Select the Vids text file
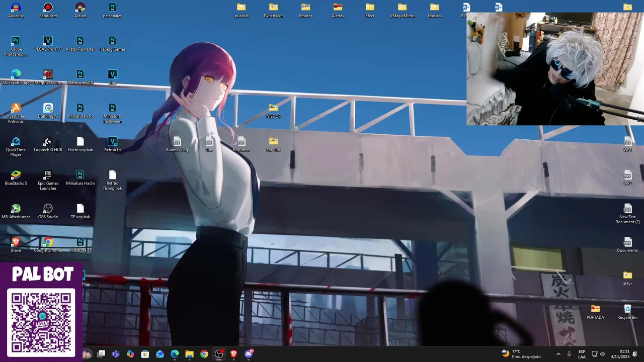 [x=209, y=145]
